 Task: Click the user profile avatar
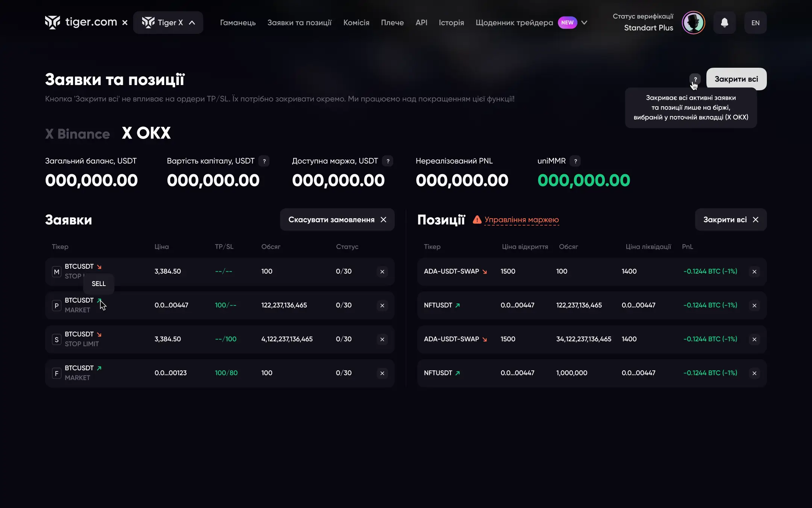pos(693,23)
